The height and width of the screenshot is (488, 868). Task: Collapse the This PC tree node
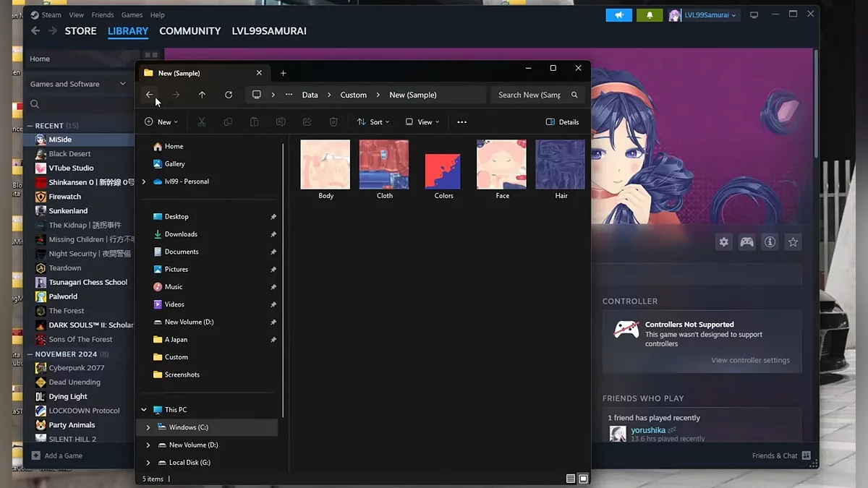(x=143, y=410)
